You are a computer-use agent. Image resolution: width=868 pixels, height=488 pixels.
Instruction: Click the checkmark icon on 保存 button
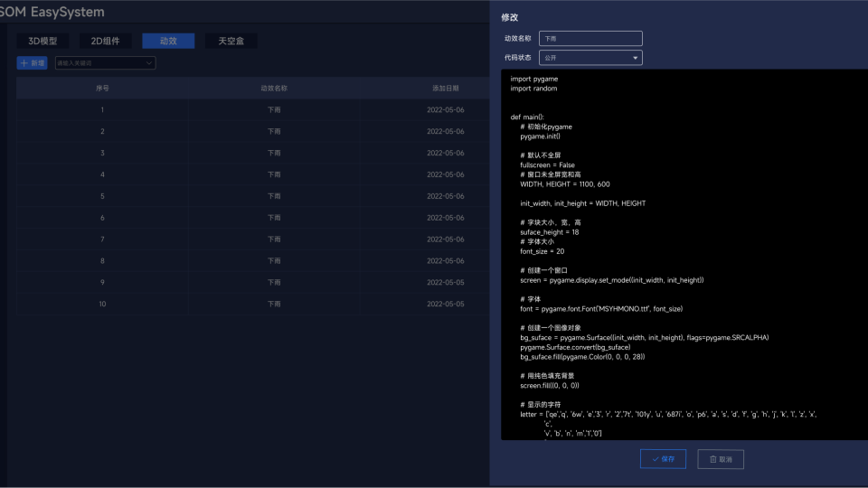pyautogui.click(x=656, y=459)
